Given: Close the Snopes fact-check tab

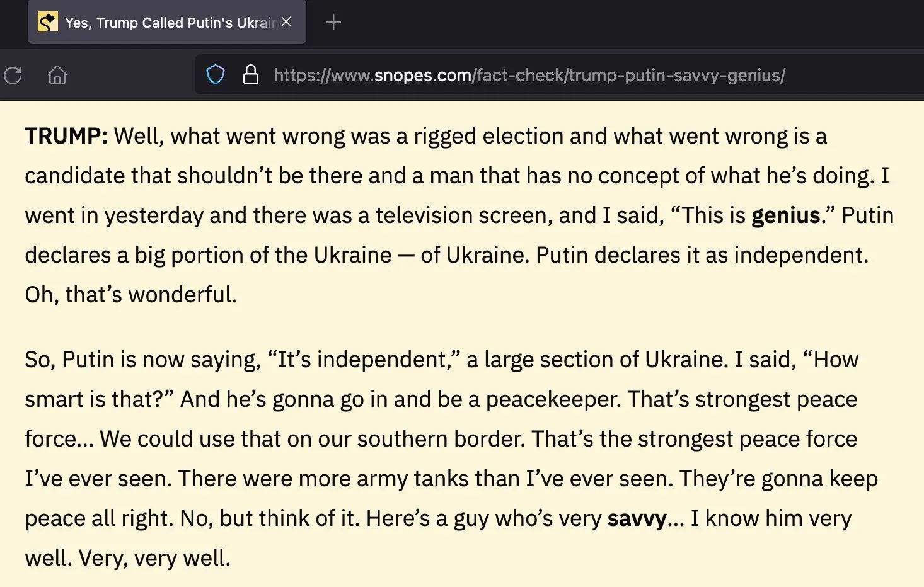Looking at the screenshot, I should click(287, 22).
